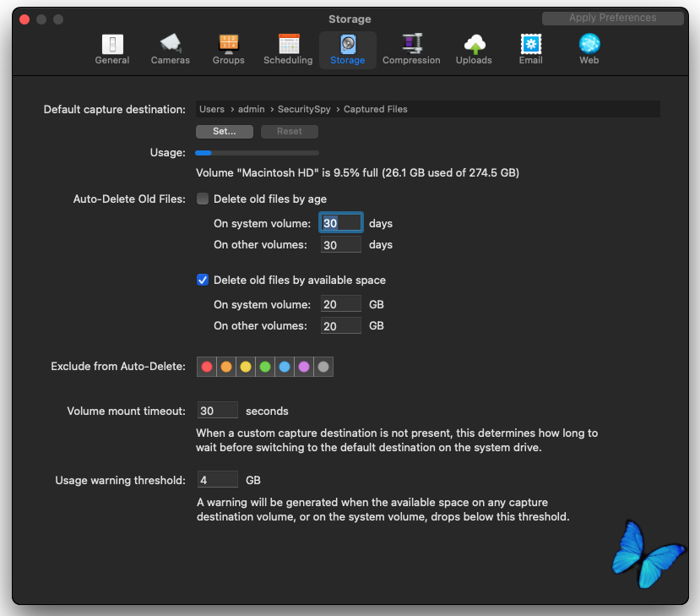This screenshot has height=616, width=700.
Task: Click the Reset destination button
Action: tap(290, 131)
